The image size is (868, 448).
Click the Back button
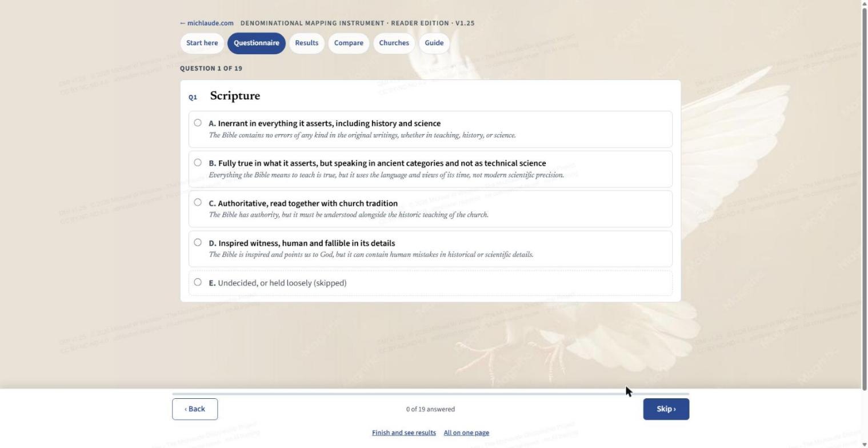coord(195,409)
